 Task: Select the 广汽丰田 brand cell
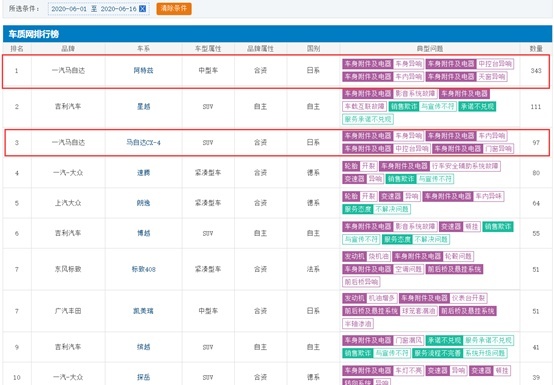pos(68,311)
